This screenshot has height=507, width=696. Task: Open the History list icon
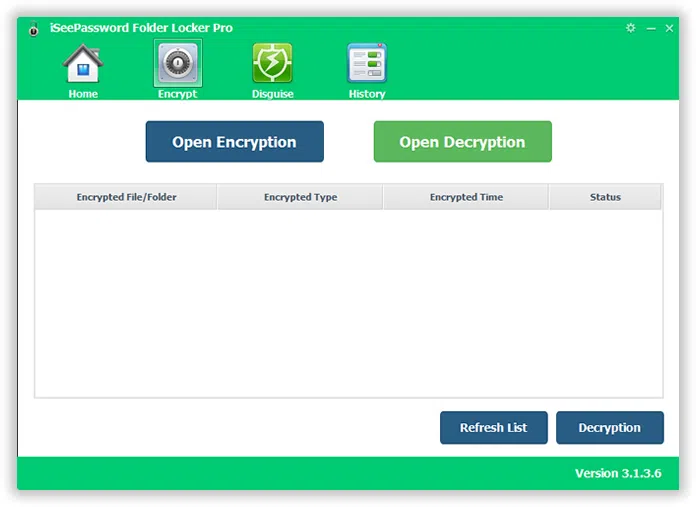367,63
